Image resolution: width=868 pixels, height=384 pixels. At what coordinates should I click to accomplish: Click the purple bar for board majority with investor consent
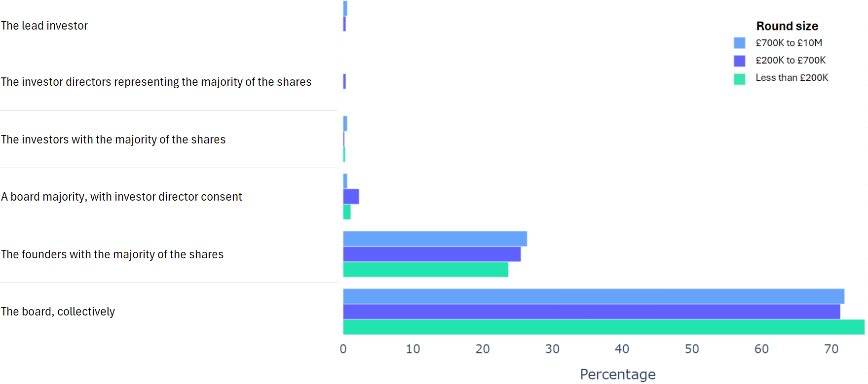coord(351,196)
